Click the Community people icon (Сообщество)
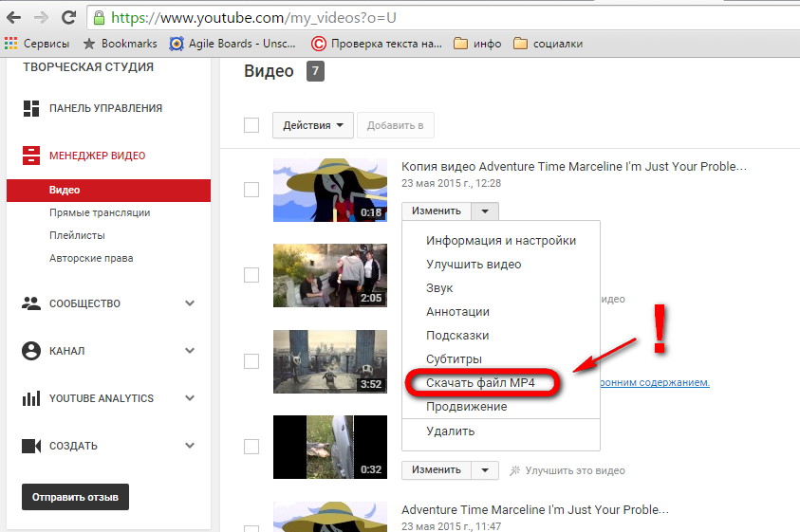 pos(31,303)
